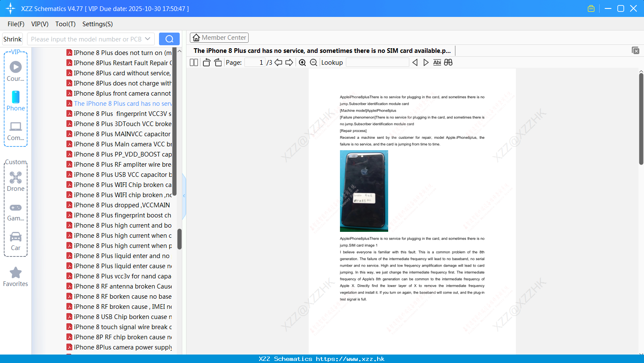Click the XZZ app logo
This screenshot has height=363, width=644.
tap(11, 8)
